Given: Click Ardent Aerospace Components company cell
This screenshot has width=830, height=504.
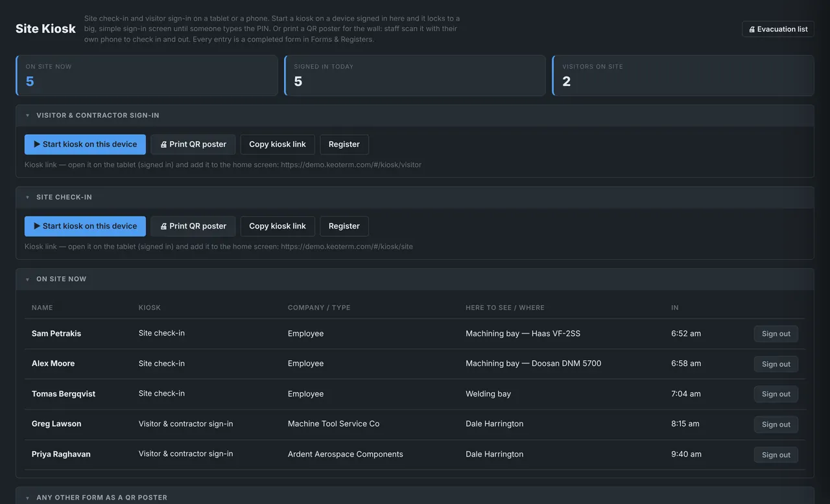Looking at the screenshot, I should 346,454.
